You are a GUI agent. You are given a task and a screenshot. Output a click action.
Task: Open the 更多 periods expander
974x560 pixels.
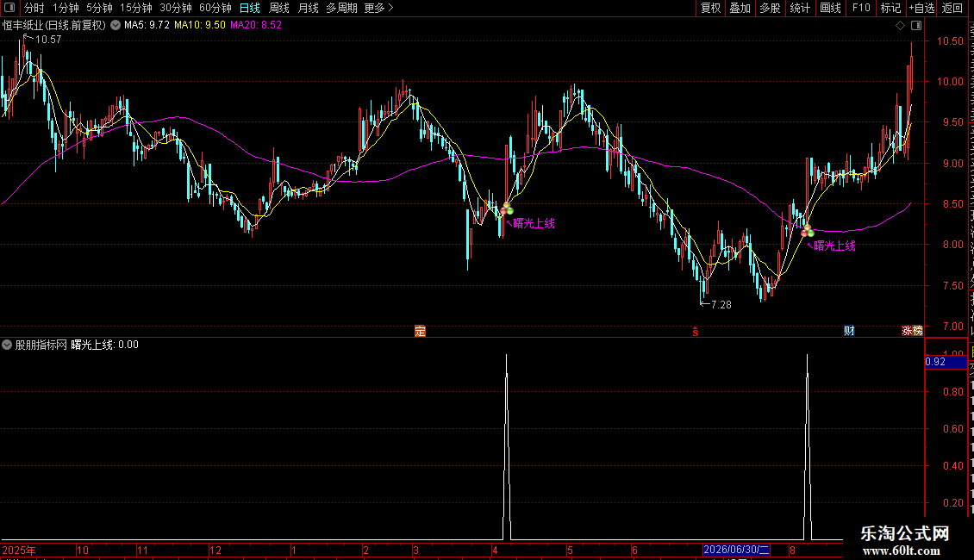pos(378,8)
